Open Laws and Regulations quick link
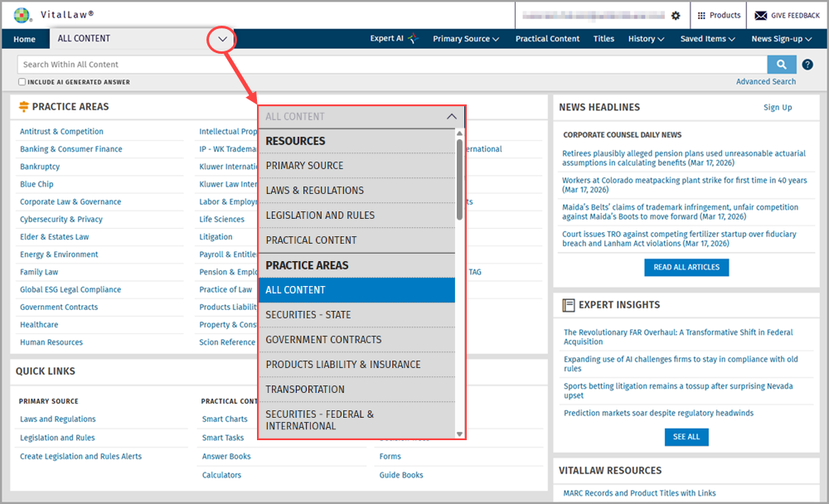The height and width of the screenshot is (504, 829). (x=58, y=419)
